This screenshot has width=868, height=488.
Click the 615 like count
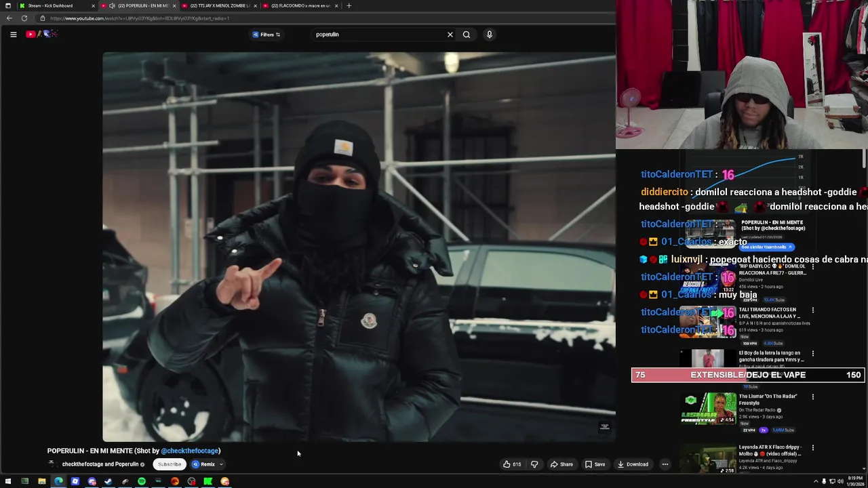point(517,464)
